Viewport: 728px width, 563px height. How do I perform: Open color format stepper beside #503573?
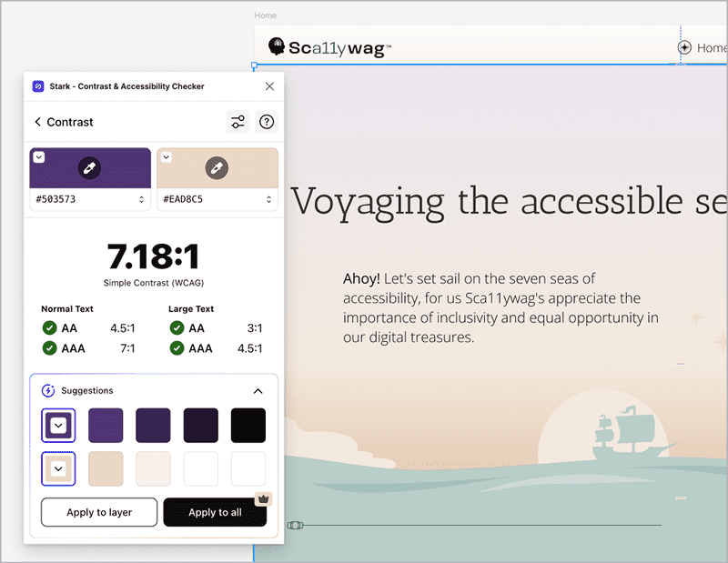pyautogui.click(x=142, y=199)
